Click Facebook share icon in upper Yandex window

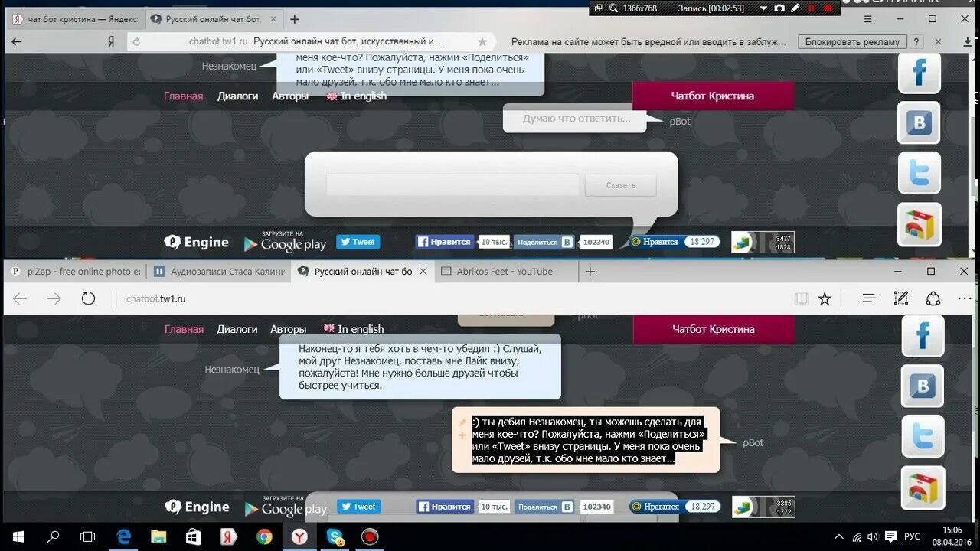(919, 73)
